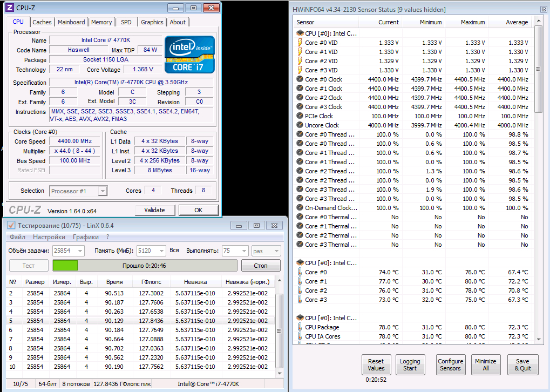Click the chip icon of the temperatures CPU [#0] group

pos(300,262)
